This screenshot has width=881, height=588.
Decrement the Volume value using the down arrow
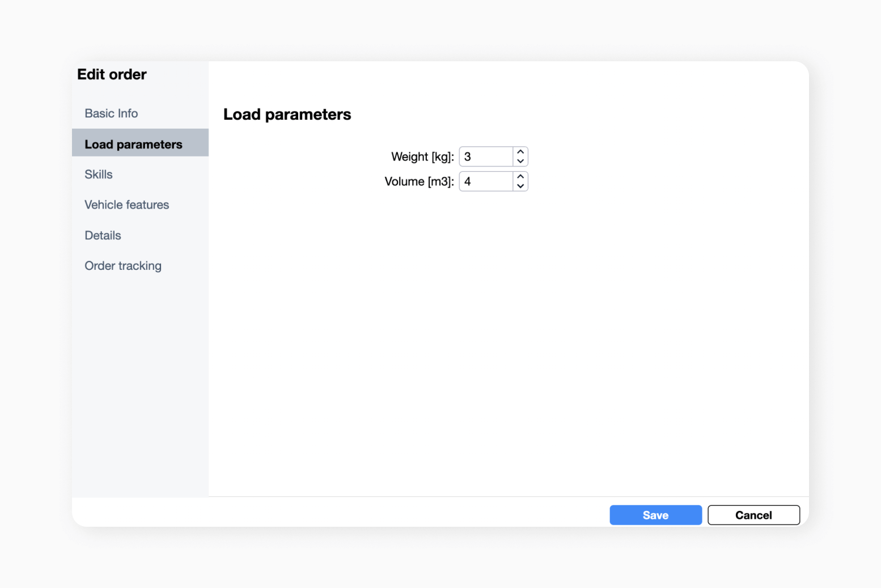click(x=520, y=186)
